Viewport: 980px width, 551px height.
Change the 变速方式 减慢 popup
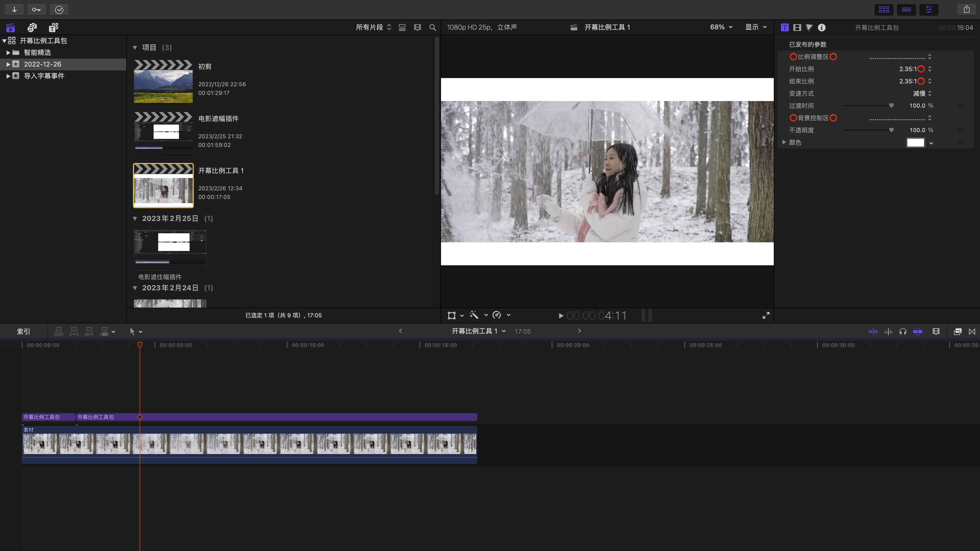click(922, 94)
